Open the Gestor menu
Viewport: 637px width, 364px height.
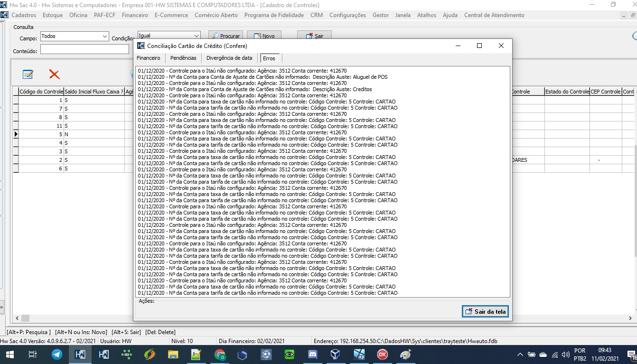click(x=381, y=15)
